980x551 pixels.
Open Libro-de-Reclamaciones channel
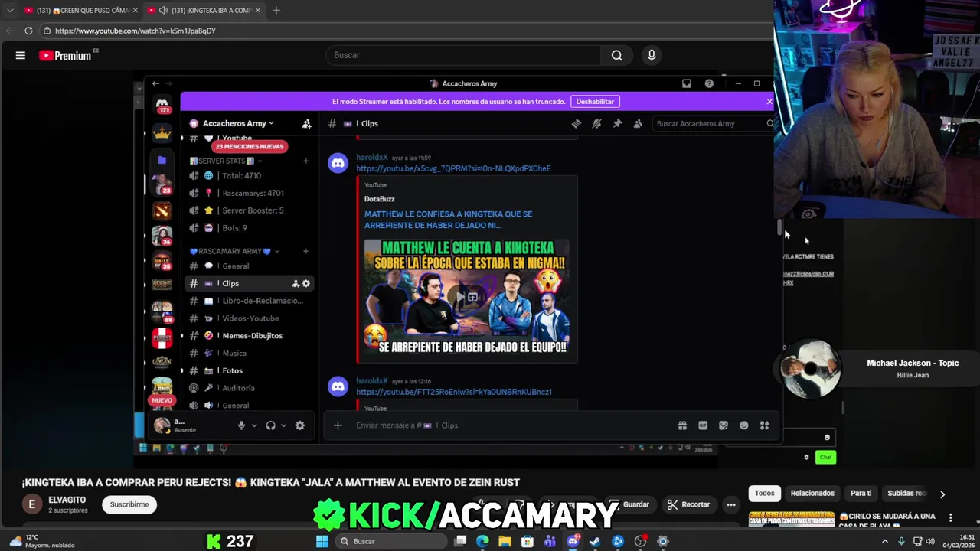pos(249,301)
